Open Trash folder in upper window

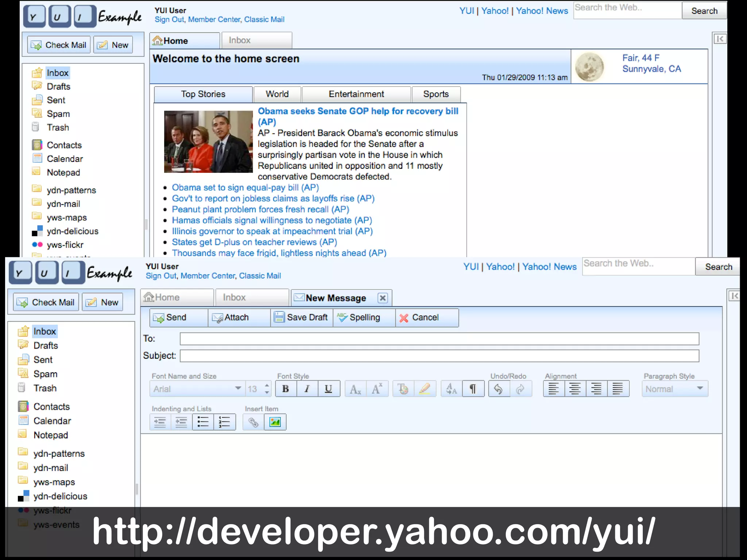tap(58, 128)
